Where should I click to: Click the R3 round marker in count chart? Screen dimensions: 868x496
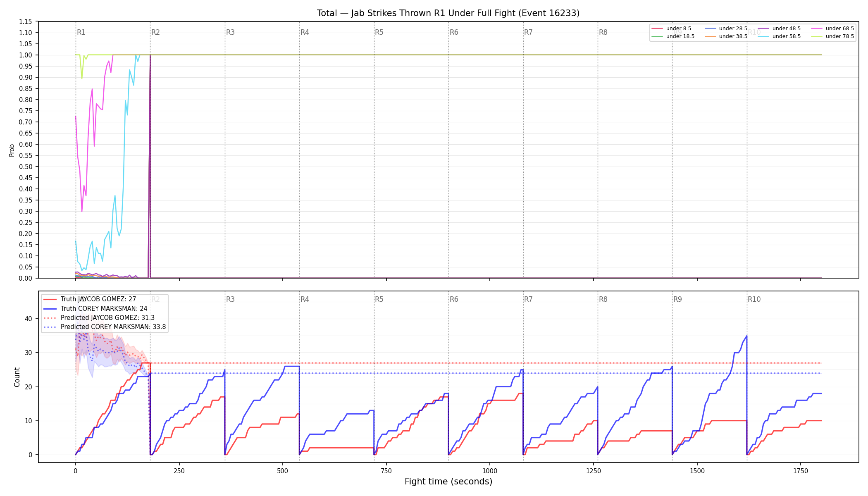click(x=230, y=299)
